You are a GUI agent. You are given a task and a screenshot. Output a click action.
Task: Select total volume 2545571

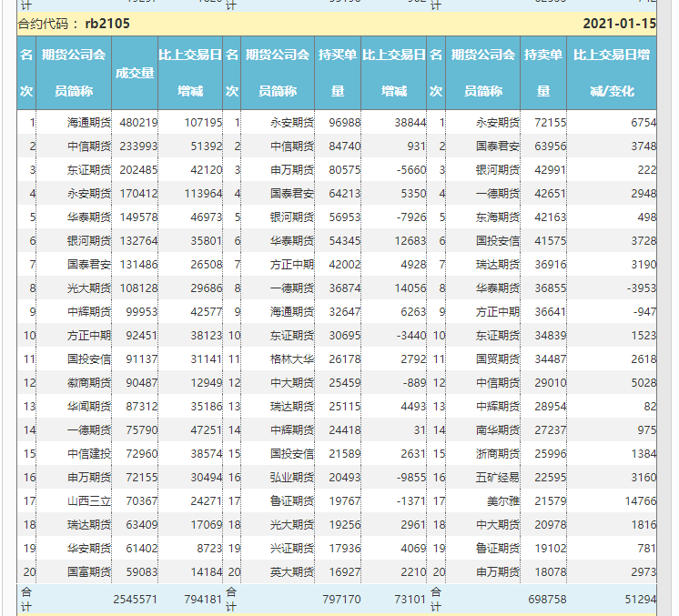[135, 600]
